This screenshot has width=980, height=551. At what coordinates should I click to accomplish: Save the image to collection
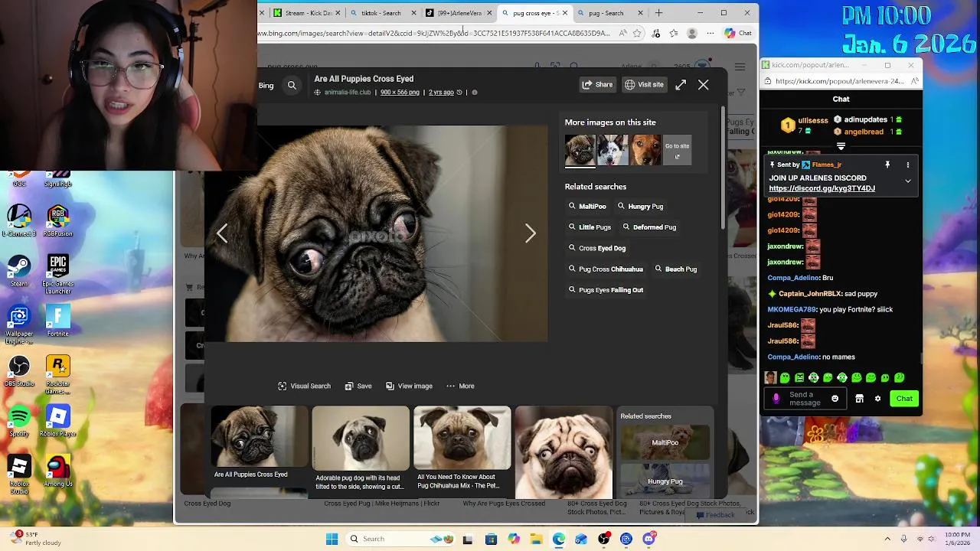[358, 386]
